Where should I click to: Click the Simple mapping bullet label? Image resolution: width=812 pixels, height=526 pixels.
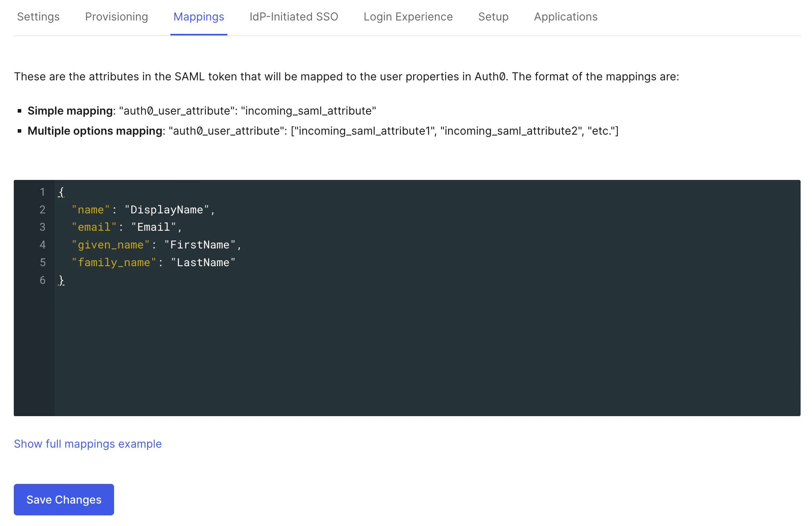pos(70,111)
